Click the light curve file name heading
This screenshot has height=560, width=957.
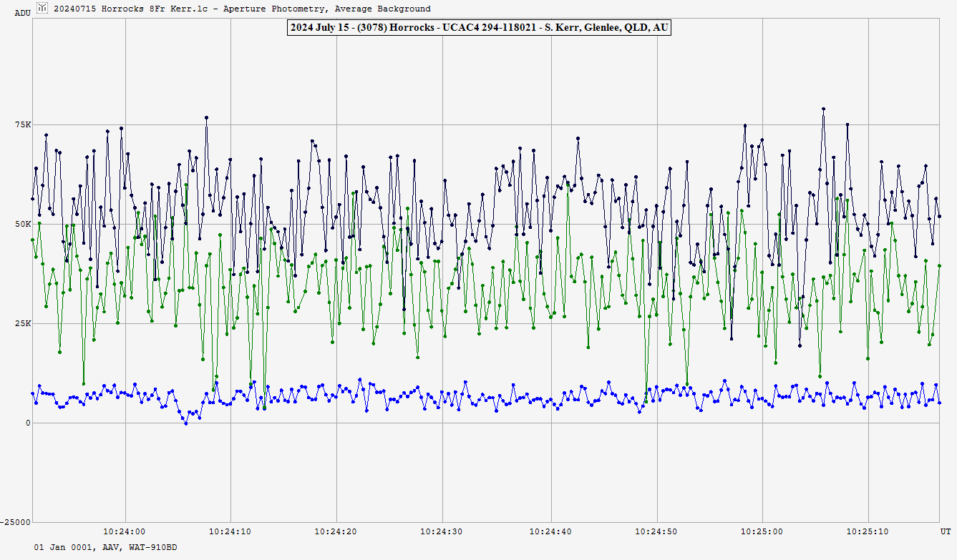click(x=242, y=9)
